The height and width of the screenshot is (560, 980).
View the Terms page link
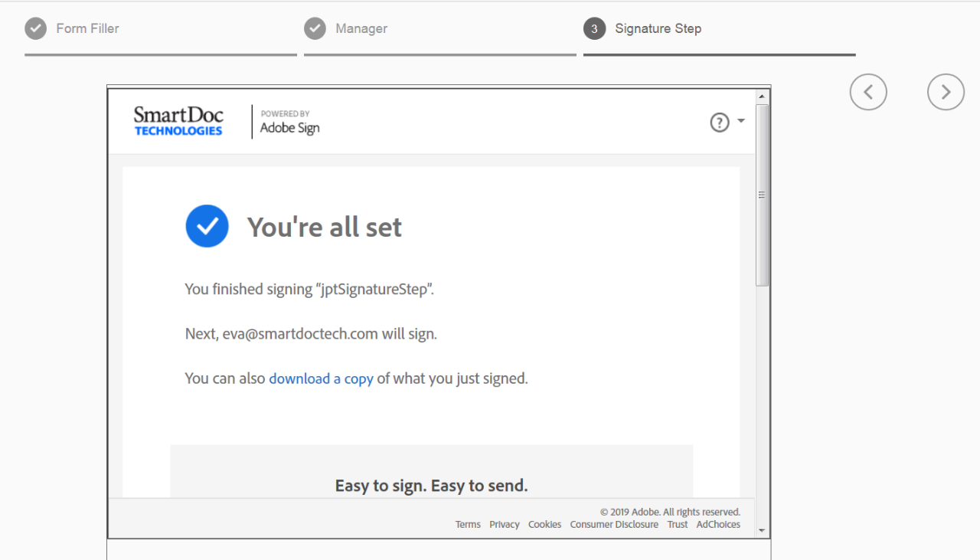coord(468,524)
